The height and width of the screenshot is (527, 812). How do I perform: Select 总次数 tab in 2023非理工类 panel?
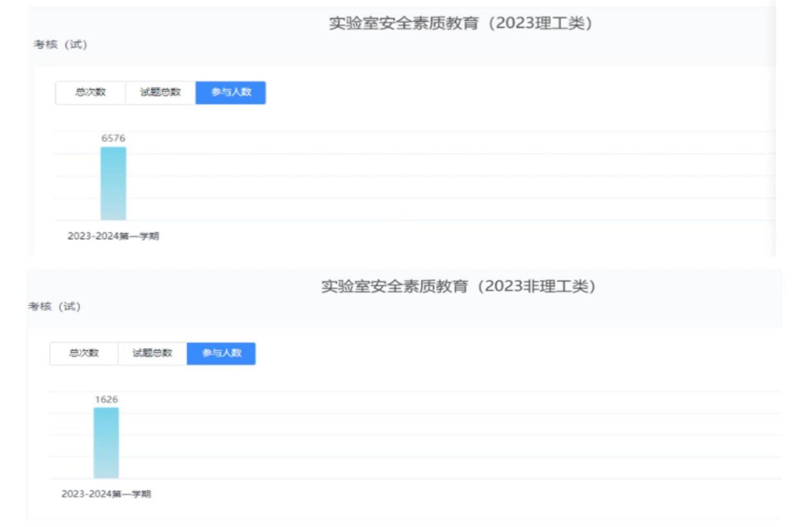coord(84,353)
